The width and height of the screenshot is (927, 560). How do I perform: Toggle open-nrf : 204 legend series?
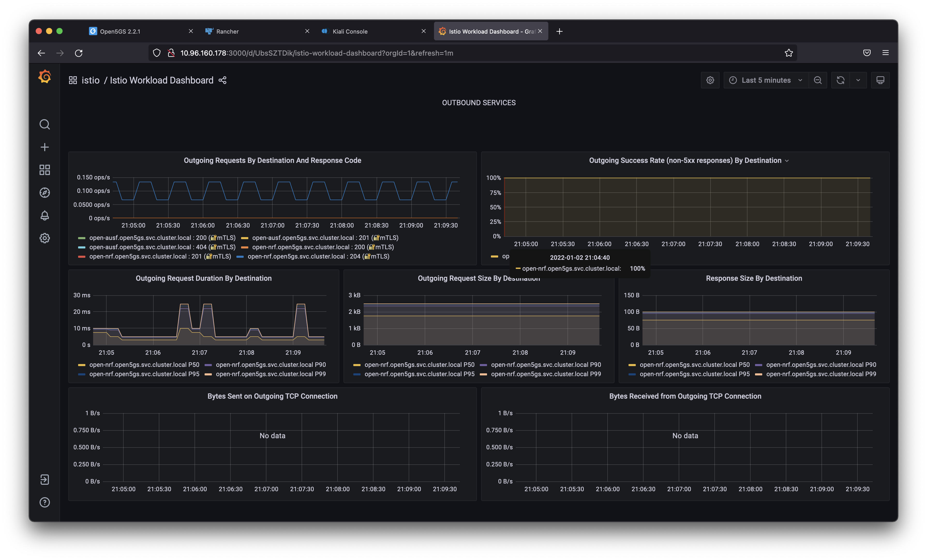click(318, 256)
